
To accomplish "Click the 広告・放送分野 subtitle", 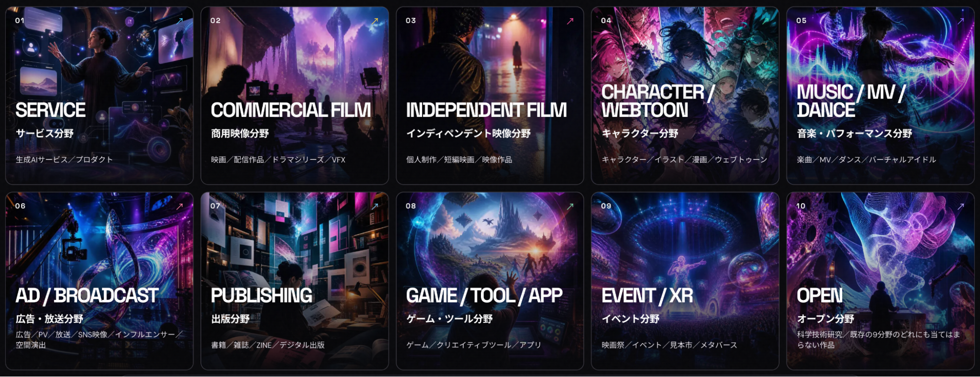I will tap(50, 319).
